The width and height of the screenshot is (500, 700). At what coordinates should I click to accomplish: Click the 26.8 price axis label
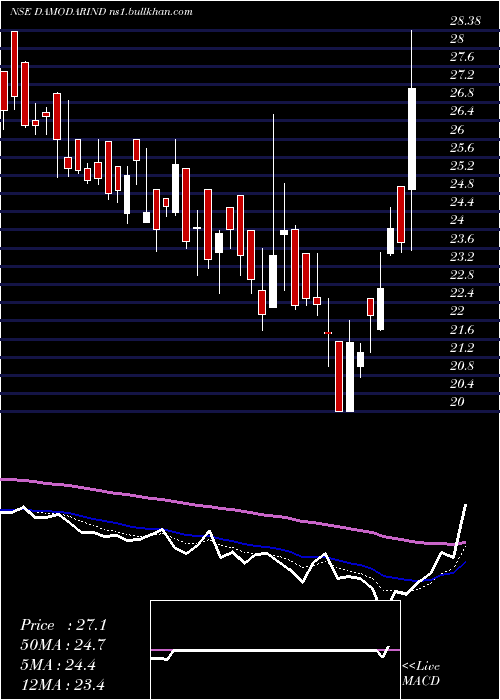[x=462, y=93]
